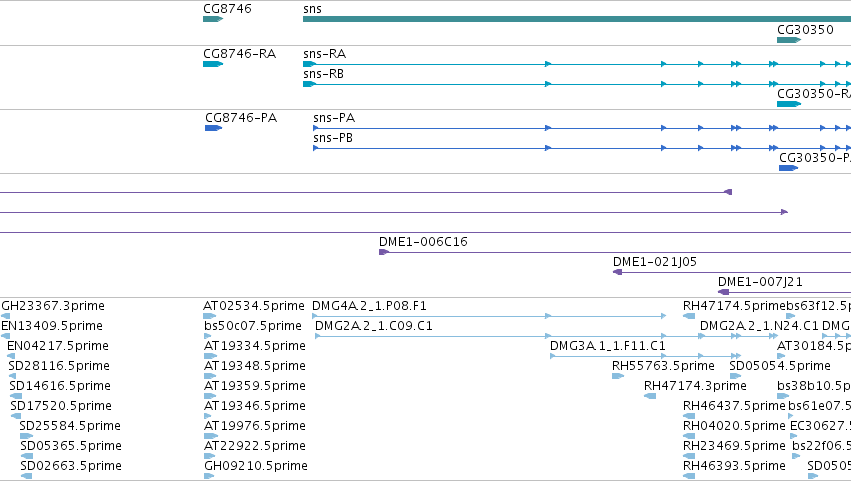
Task: Select the CG8746-PA protein glyph
Action: click(x=213, y=128)
